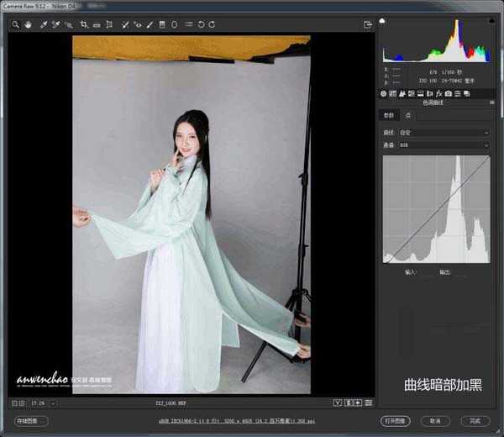Select the Hand tool

pyautogui.click(x=27, y=24)
